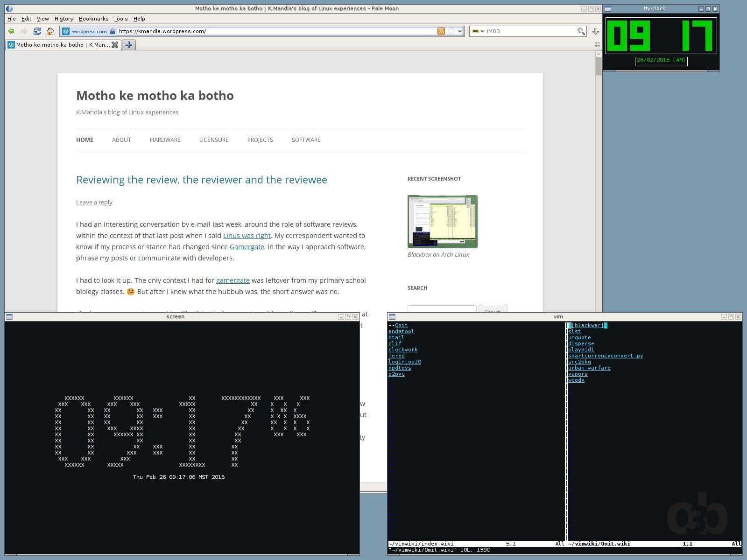Click inside the URL address field

tap(275, 31)
